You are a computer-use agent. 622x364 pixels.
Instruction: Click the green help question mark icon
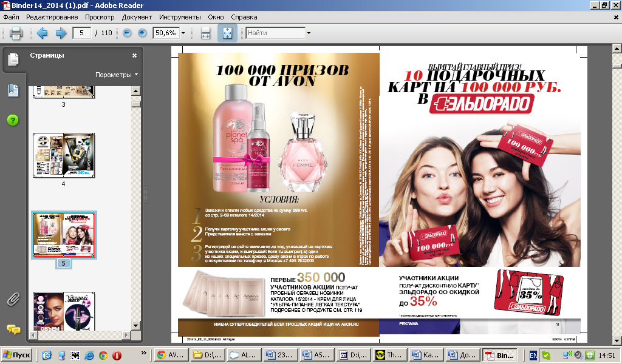[x=13, y=120]
